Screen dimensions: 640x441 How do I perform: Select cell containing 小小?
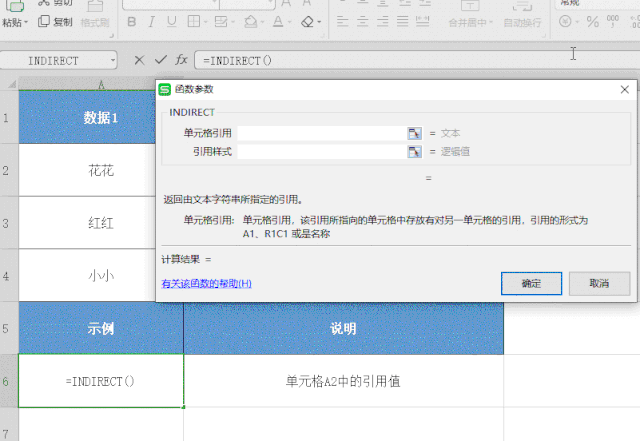87,276
